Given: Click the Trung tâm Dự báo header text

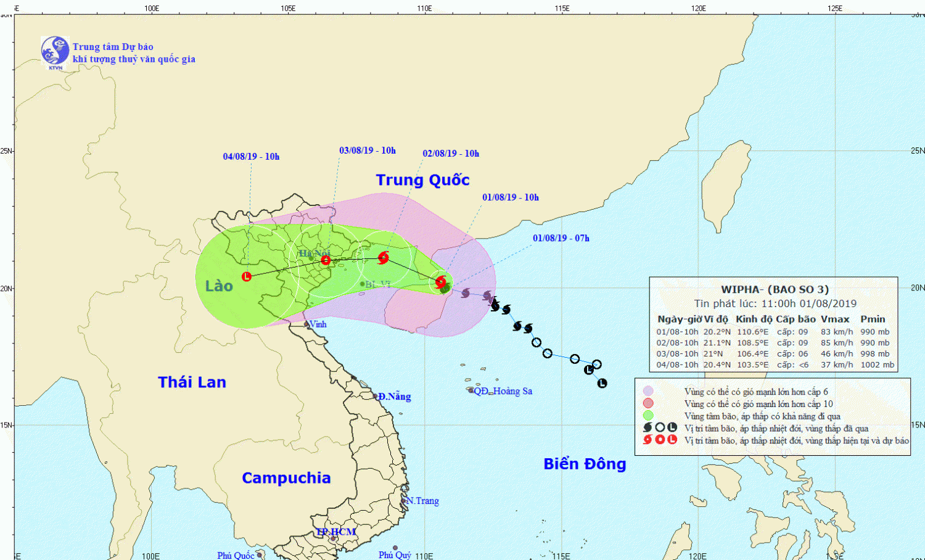Looking at the screenshot, I should [x=113, y=47].
